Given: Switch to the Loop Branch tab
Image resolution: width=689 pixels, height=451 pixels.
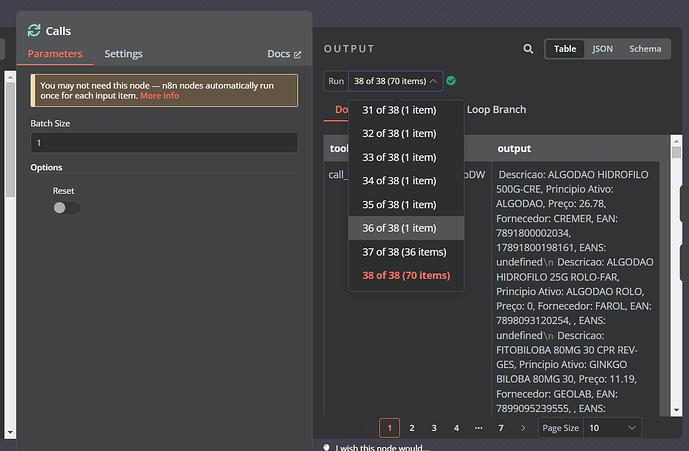Looking at the screenshot, I should [495, 110].
